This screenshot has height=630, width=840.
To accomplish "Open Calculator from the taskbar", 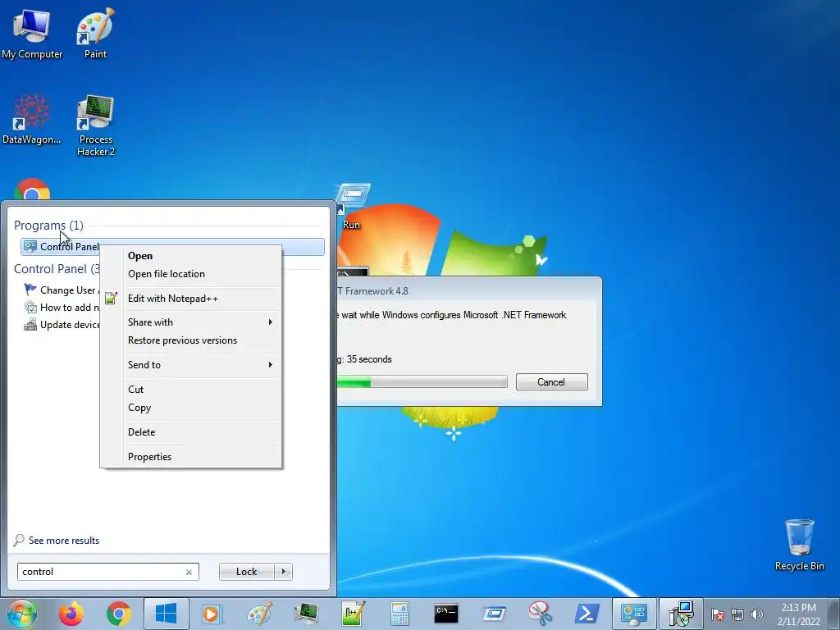I will [399, 614].
